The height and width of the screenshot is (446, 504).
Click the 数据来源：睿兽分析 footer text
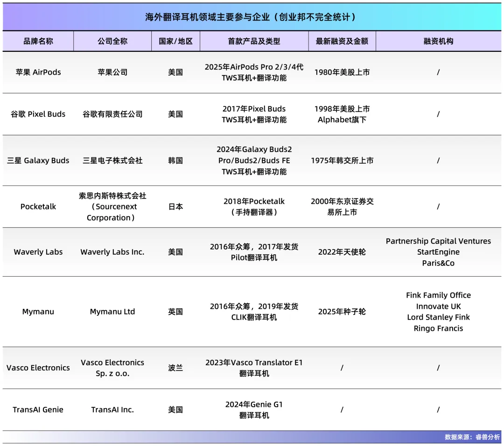click(472, 437)
